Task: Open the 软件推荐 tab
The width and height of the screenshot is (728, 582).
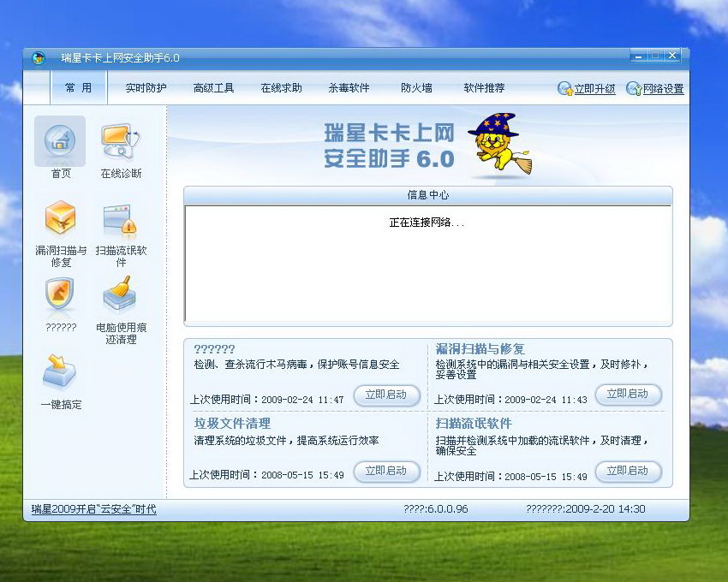Action: point(484,87)
